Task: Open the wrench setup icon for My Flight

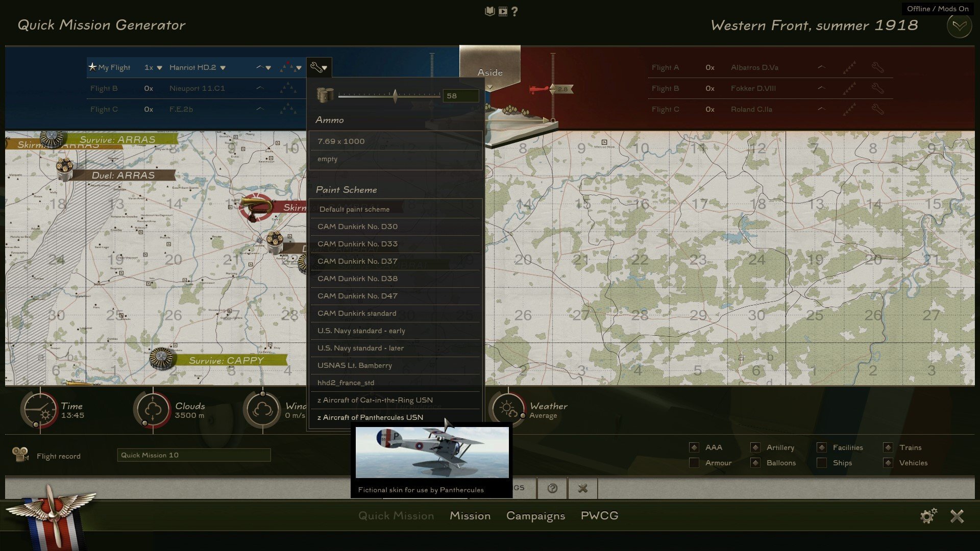Action: click(x=319, y=67)
